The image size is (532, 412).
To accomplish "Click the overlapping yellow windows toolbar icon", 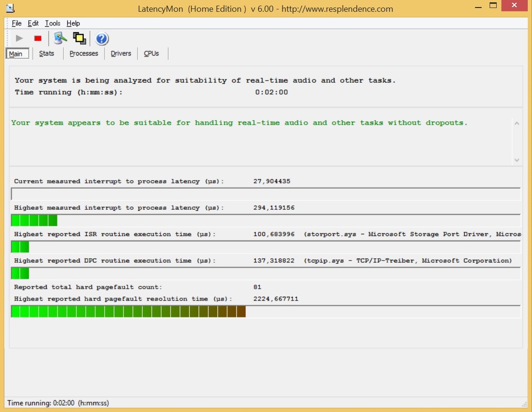I will pyautogui.click(x=80, y=38).
